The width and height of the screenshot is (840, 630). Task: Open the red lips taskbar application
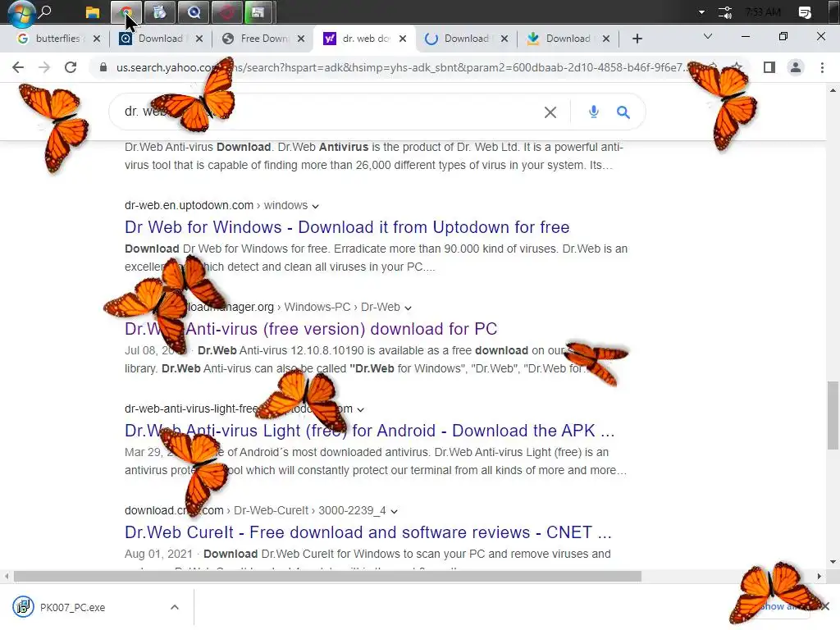[226, 12]
